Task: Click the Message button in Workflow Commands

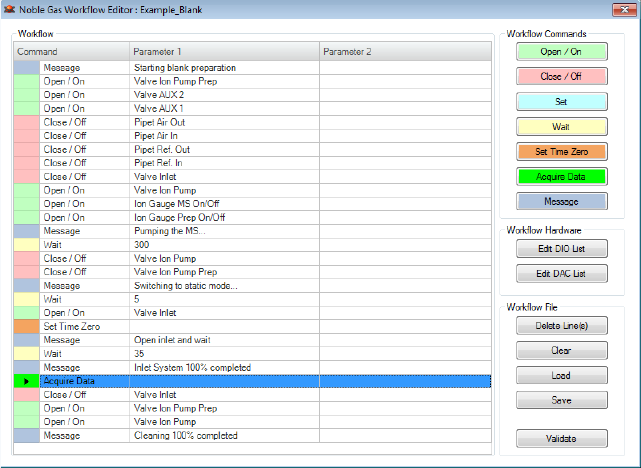Action: [561, 202]
